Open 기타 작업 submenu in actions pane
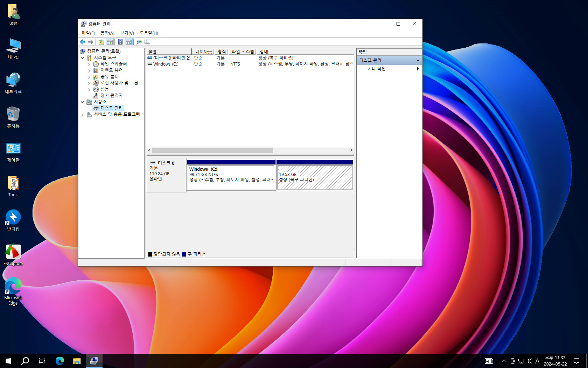This screenshot has width=588, height=368. pyautogui.click(x=389, y=69)
